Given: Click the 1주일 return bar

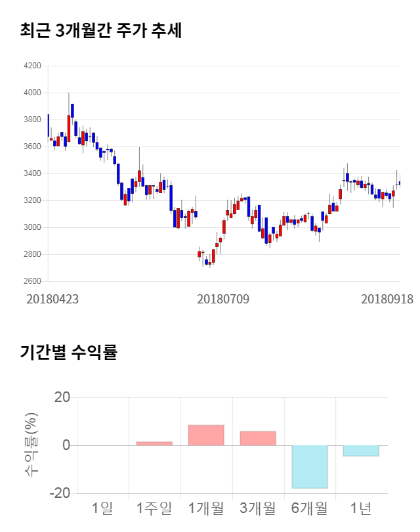Looking at the screenshot, I should 154,443.
